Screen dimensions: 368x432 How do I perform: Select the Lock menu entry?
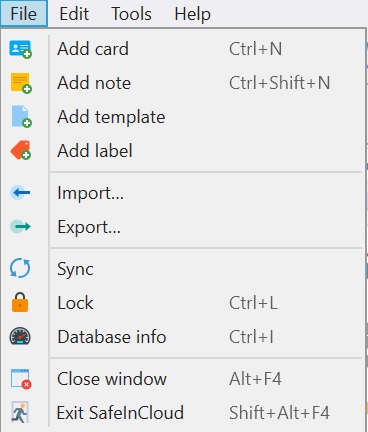(182, 303)
